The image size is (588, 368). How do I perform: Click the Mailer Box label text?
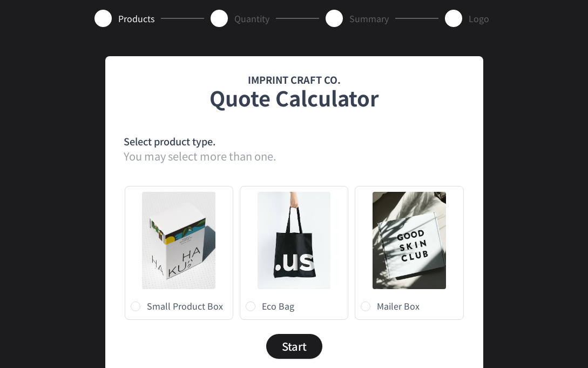(x=398, y=306)
